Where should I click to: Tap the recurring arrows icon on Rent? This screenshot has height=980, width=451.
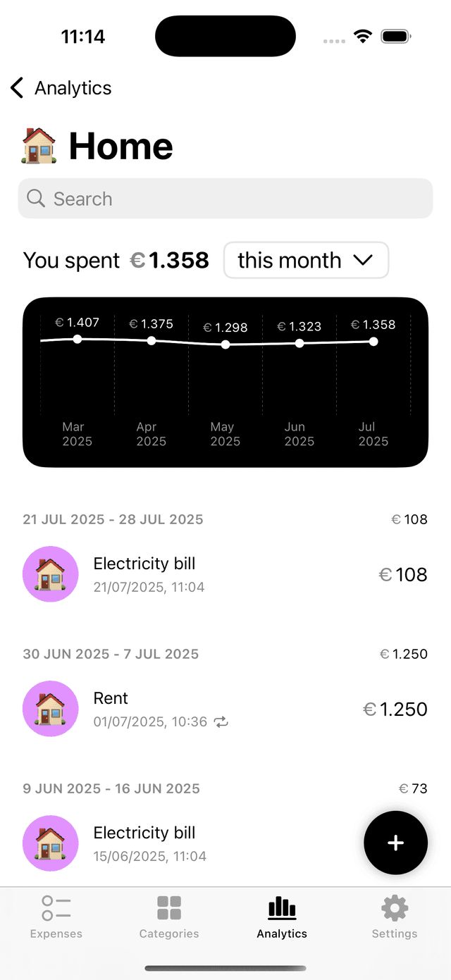221,722
